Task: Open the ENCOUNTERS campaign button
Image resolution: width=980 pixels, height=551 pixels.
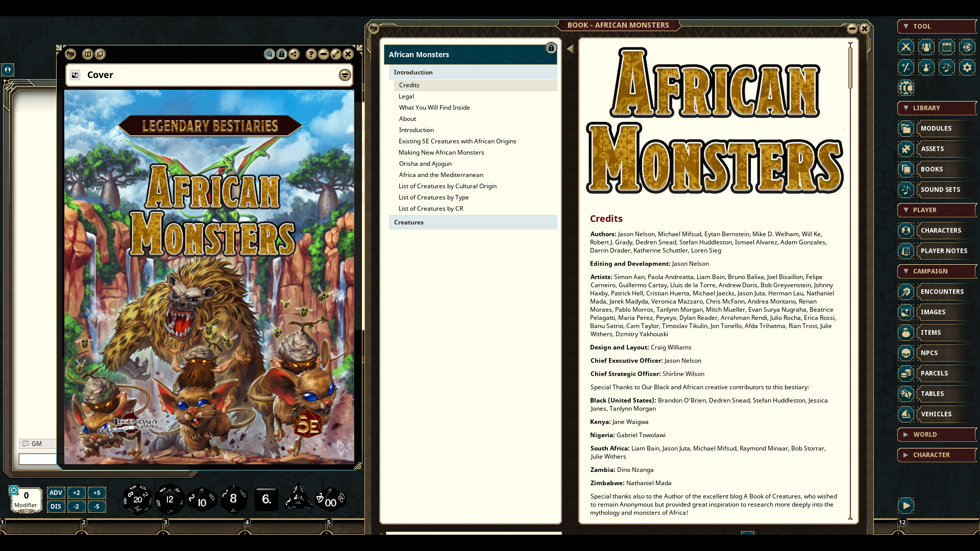Action: [942, 292]
